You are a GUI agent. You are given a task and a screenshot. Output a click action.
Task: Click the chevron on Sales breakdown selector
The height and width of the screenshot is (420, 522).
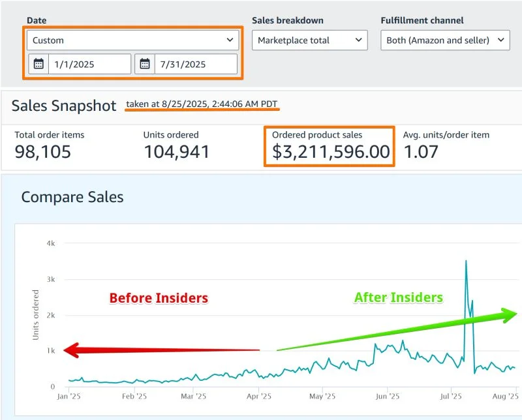pyautogui.click(x=356, y=40)
